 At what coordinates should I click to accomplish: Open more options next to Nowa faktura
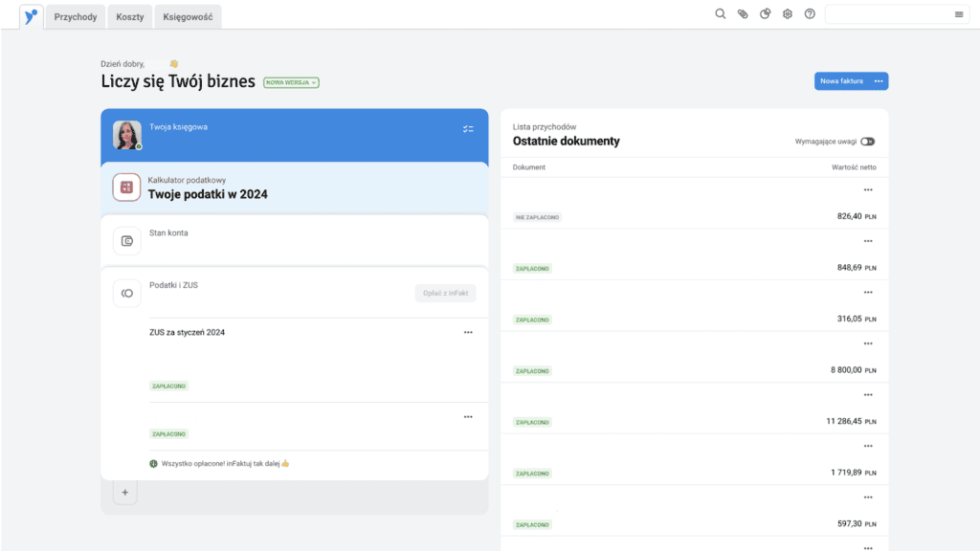[x=879, y=81]
